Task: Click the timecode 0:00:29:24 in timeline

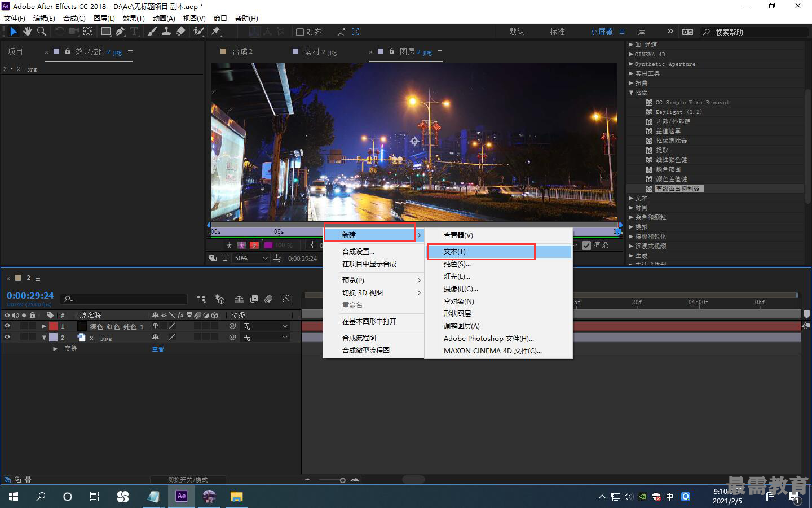Action: 30,295
